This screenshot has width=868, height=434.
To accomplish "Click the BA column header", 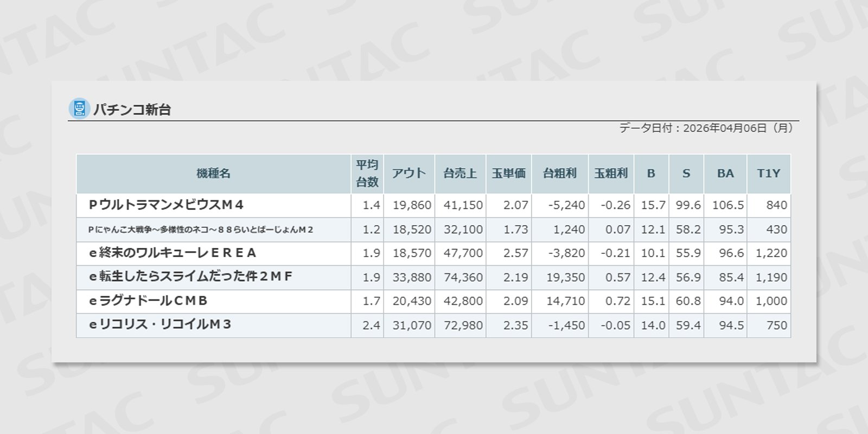I will click(x=725, y=174).
